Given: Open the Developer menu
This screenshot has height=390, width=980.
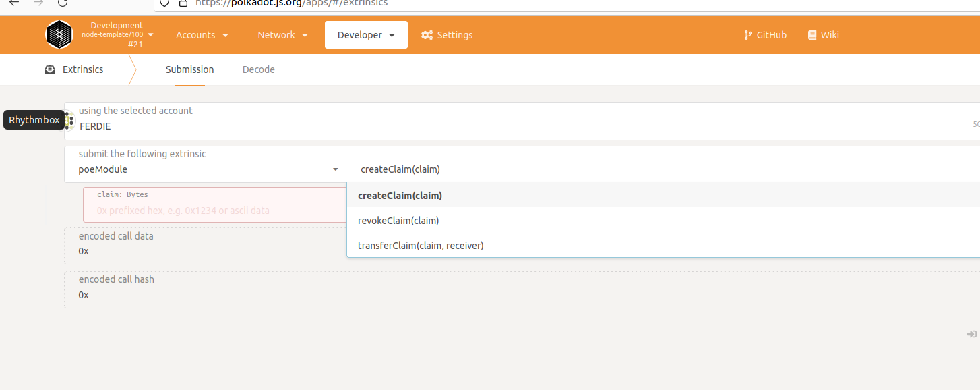Looking at the screenshot, I should 366,35.
